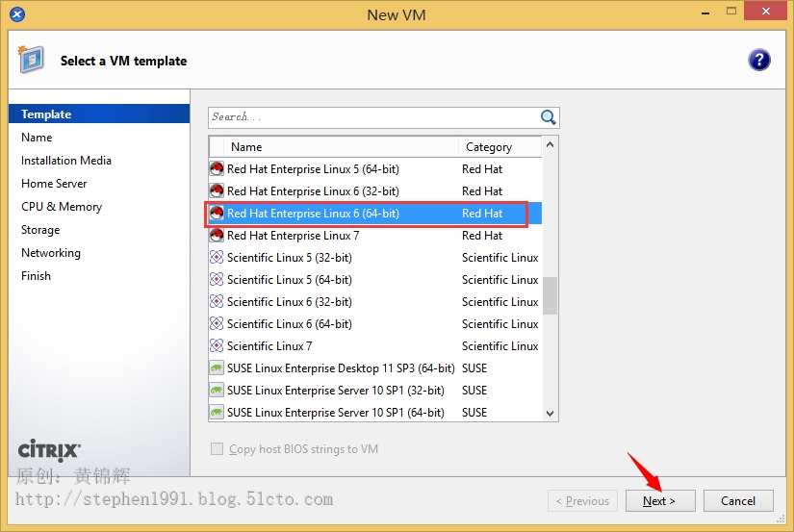This screenshot has height=532, width=794.
Task: Click Red Hat Enterprise Linux 6 (32-bit) icon
Action: point(217,190)
